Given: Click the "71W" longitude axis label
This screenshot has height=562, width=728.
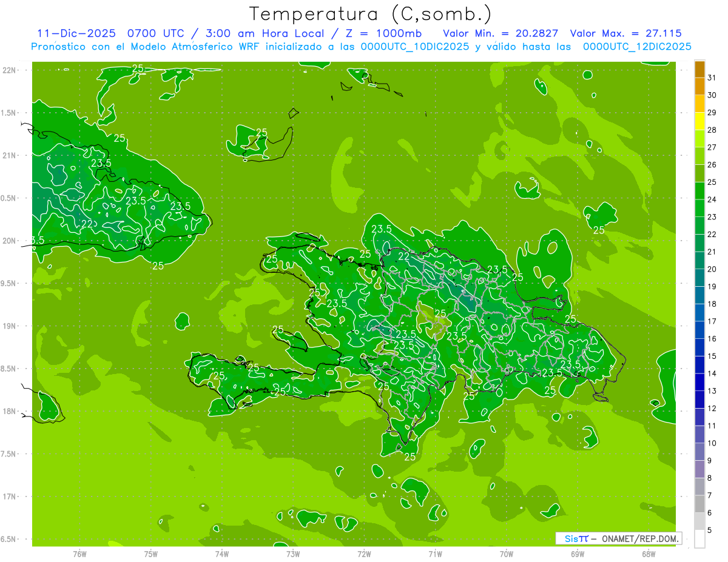Looking at the screenshot, I should tap(435, 554).
